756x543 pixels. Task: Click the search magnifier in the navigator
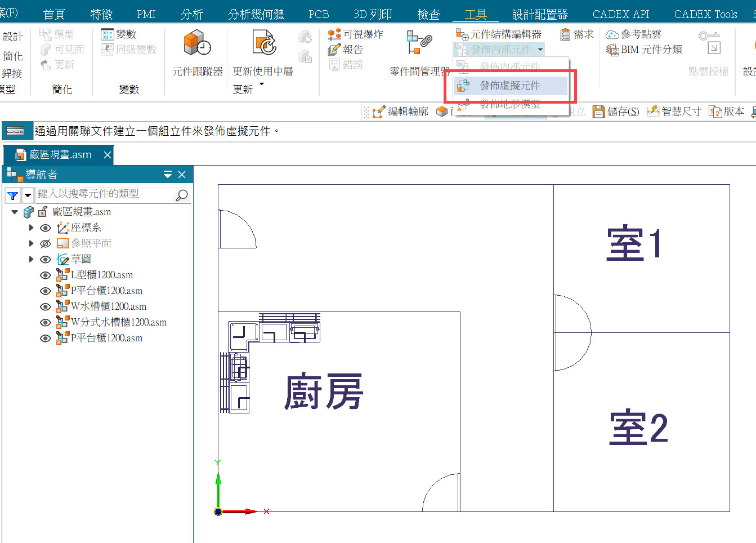coord(181,195)
